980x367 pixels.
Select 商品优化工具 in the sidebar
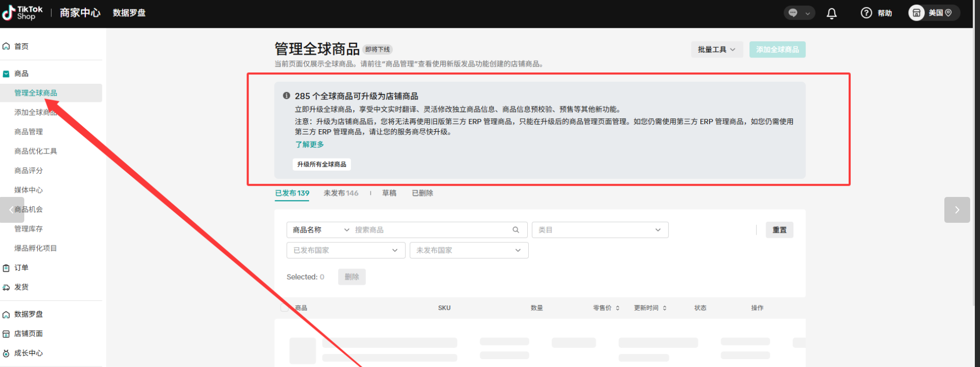[36, 151]
